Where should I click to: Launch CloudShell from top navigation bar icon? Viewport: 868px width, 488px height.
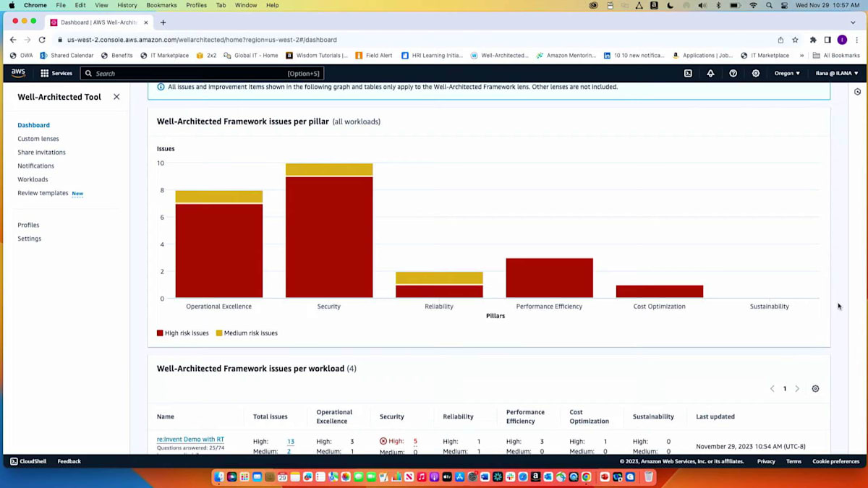pos(688,73)
